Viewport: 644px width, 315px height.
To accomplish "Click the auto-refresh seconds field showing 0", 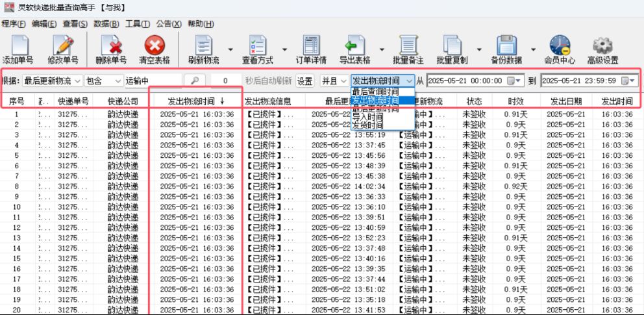I will [x=225, y=81].
